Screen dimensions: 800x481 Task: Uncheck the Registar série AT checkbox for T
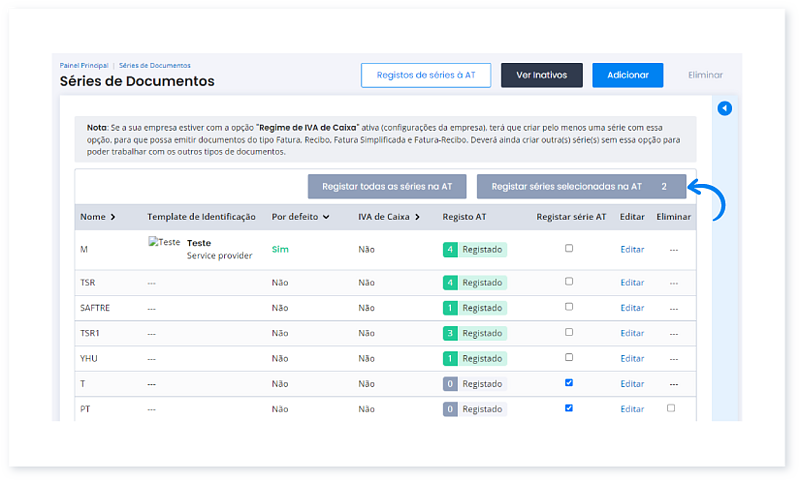[x=569, y=383]
